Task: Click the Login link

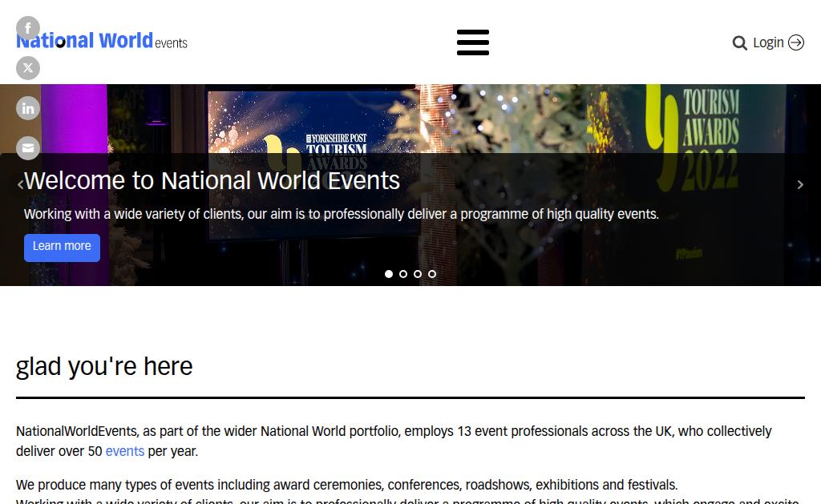Action: (x=768, y=42)
